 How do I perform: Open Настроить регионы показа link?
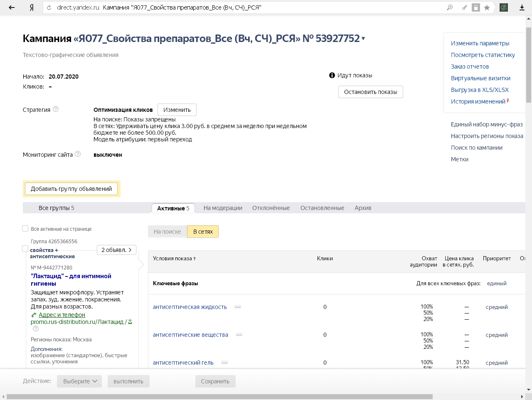(487, 136)
